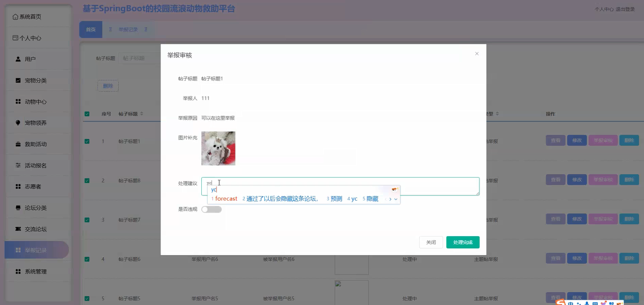Open the soft keyboard icon on IME bar

(595, 303)
